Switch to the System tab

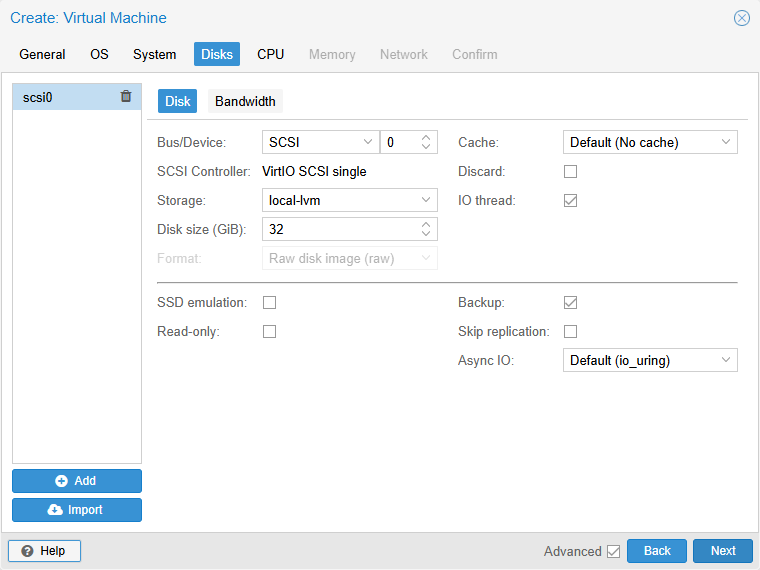click(155, 54)
